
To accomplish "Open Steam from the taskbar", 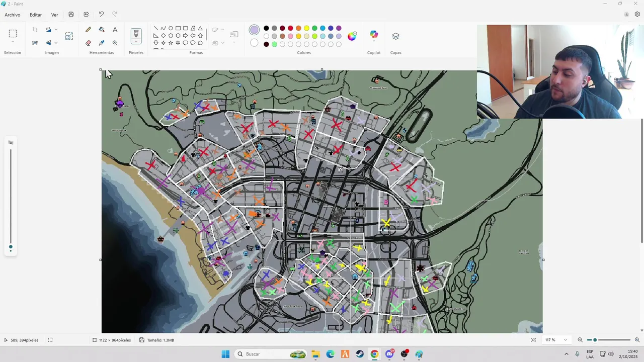I will [x=360, y=354].
